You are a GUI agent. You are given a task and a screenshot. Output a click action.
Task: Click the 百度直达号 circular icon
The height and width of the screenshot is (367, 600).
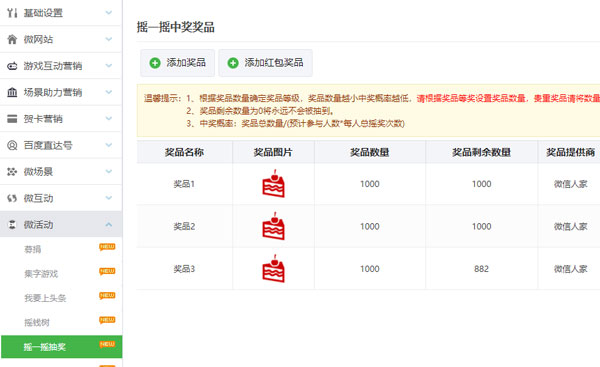tap(12, 145)
